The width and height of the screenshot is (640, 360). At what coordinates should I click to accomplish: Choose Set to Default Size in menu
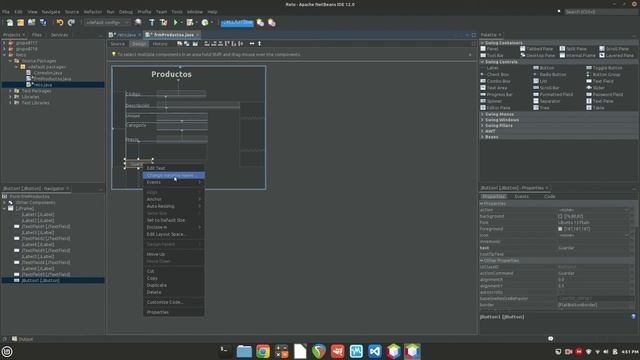coord(173,220)
